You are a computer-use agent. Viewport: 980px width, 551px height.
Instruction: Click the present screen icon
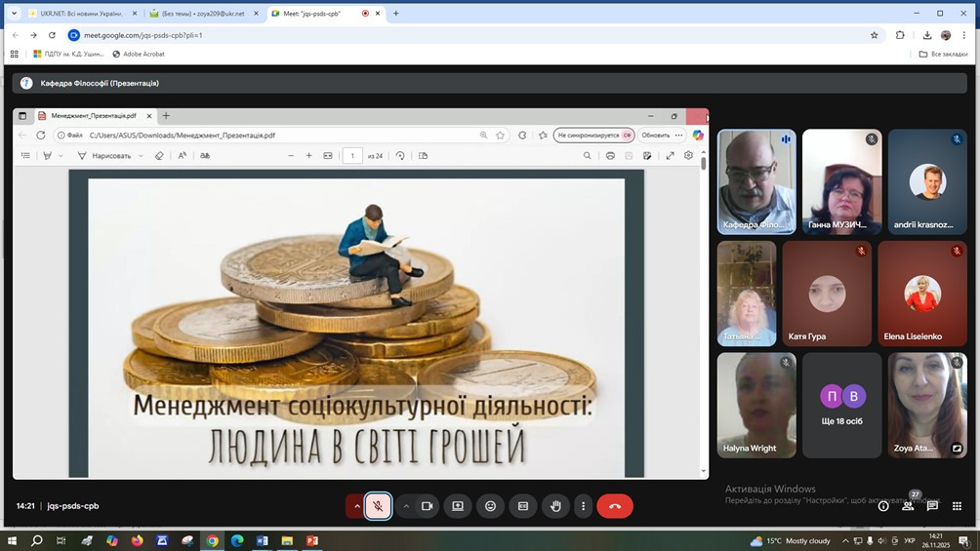pyautogui.click(x=458, y=506)
